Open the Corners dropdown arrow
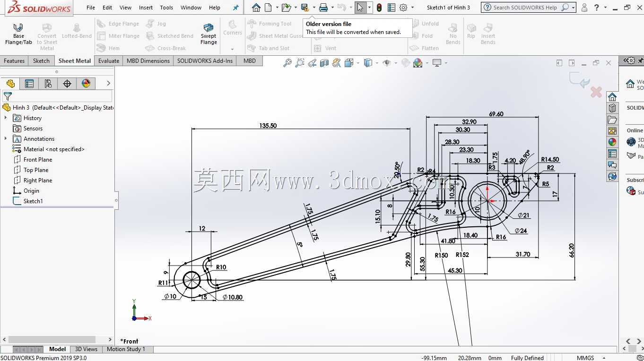Image resolution: width=644 pixels, height=361 pixels. [x=232, y=49]
